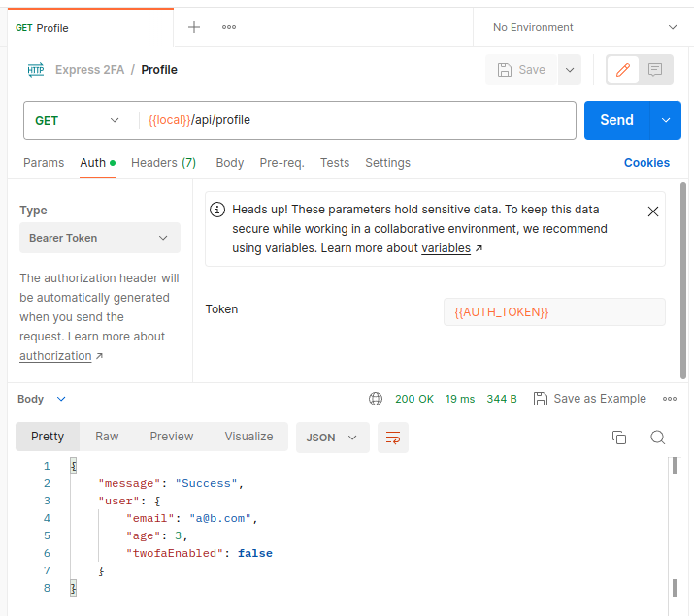Open tab options ellipsis menu
Image resolution: width=694 pixels, height=616 pixels.
229,27
